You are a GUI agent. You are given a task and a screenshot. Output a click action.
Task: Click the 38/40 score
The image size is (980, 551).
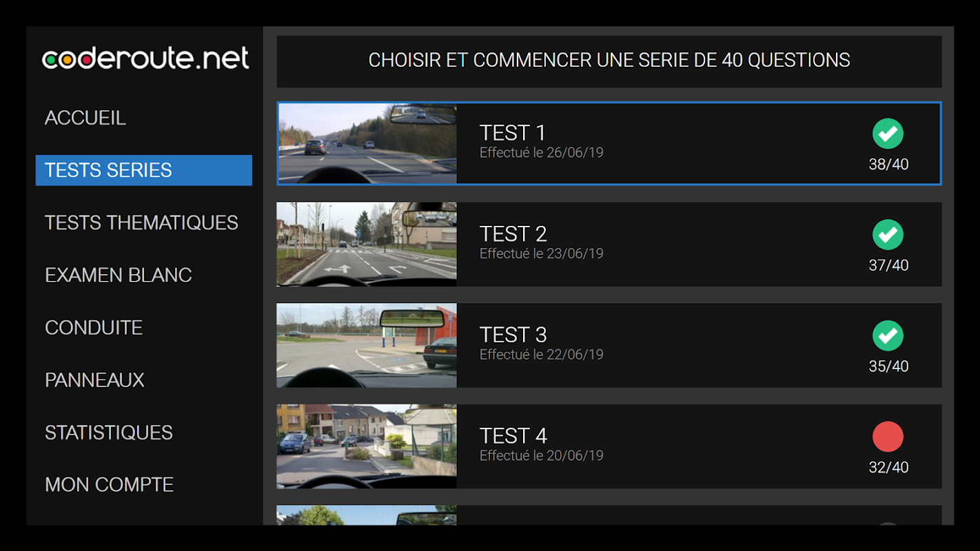[888, 165]
